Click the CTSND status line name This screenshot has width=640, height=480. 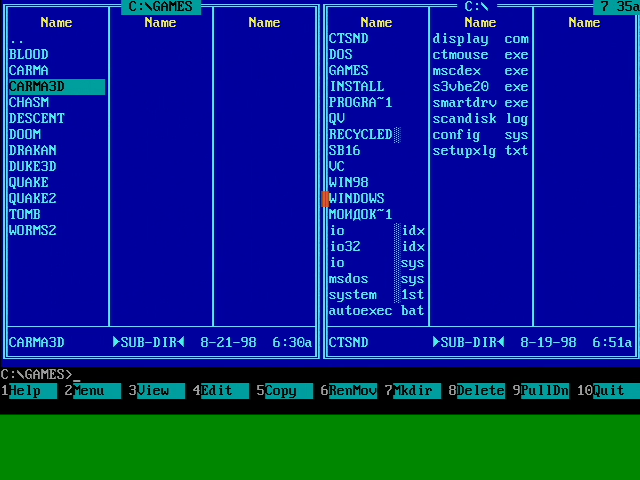click(348, 342)
